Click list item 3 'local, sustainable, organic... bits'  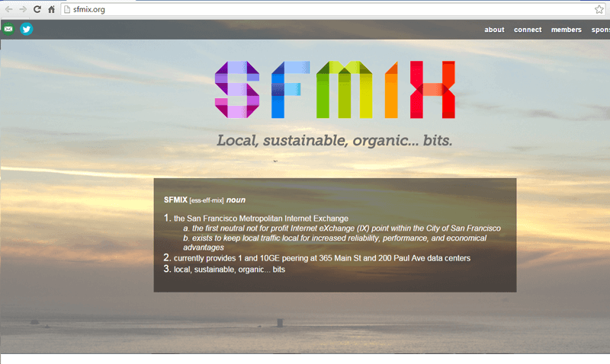tap(230, 270)
